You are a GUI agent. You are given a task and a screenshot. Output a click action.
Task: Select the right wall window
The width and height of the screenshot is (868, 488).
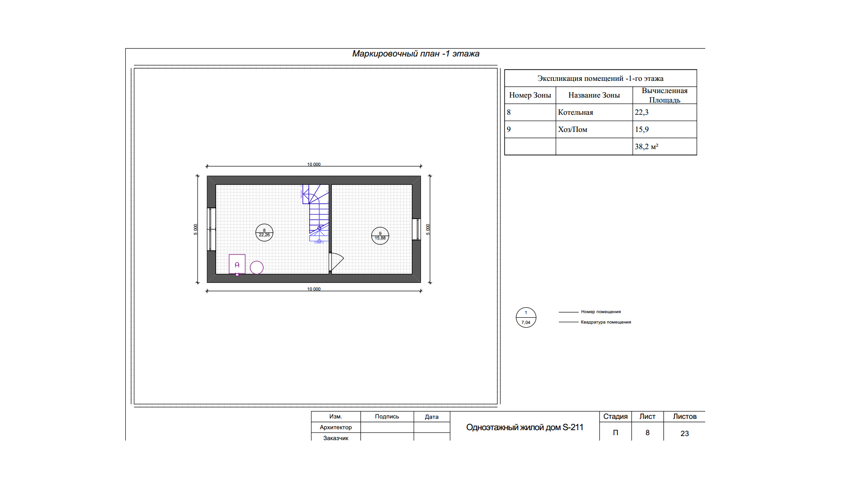tap(416, 229)
